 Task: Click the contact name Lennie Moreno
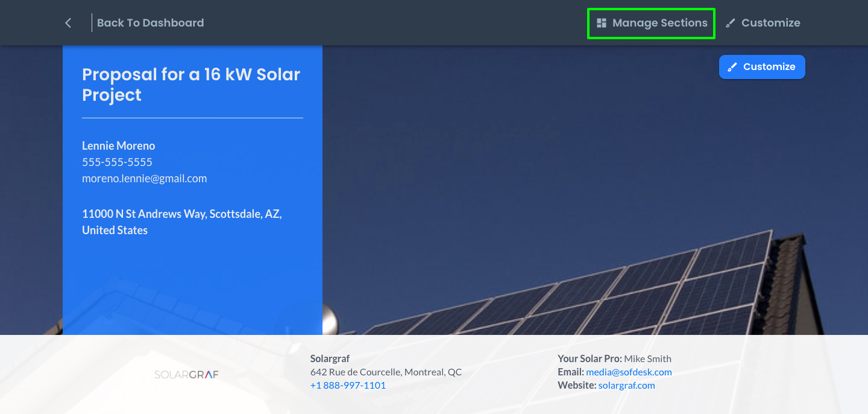(x=118, y=145)
